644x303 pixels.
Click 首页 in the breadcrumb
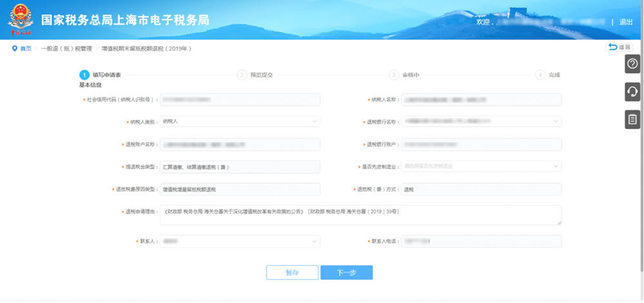(x=26, y=48)
